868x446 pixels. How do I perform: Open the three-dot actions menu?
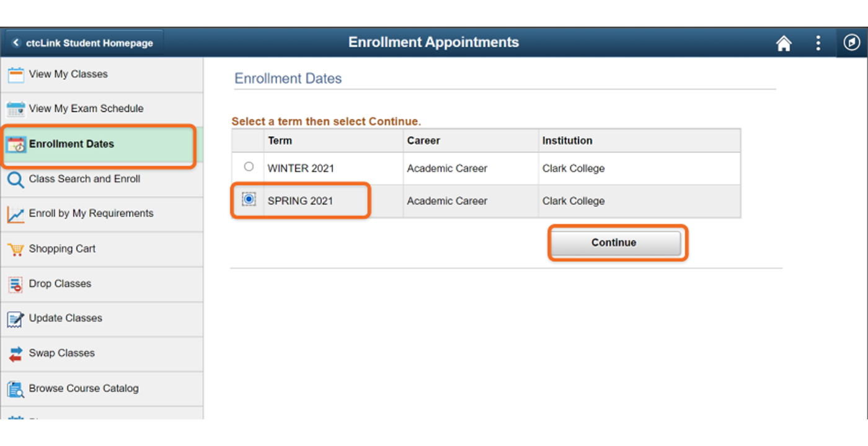click(x=818, y=43)
